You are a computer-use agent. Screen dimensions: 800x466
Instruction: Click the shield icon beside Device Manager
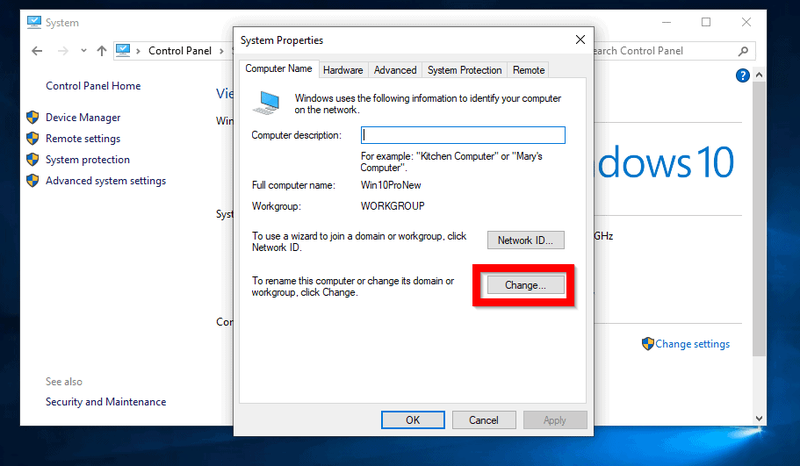[x=33, y=117]
